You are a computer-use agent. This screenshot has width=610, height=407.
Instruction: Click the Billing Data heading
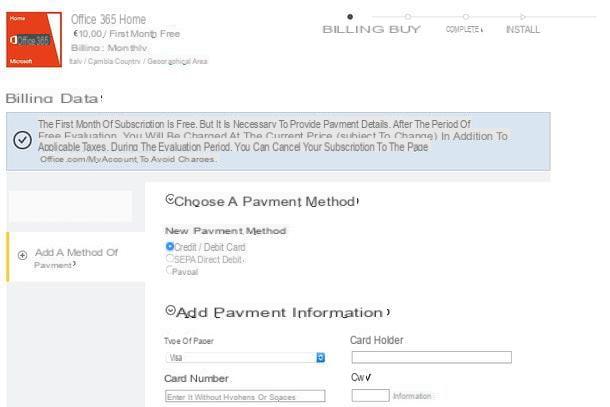pos(54,98)
